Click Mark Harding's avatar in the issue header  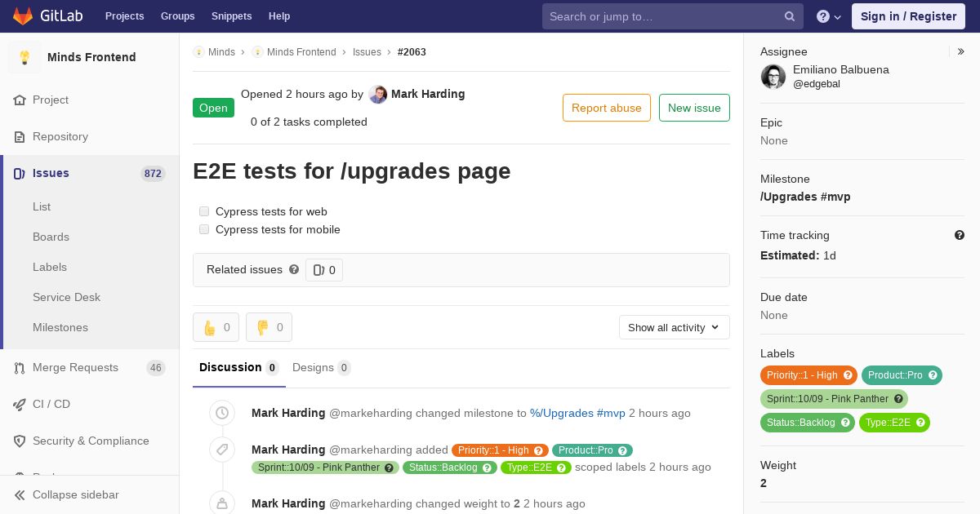(x=378, y=95)
